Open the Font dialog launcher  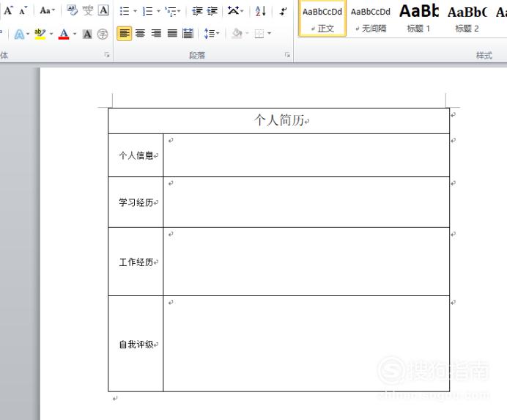(x=107, y=55)
